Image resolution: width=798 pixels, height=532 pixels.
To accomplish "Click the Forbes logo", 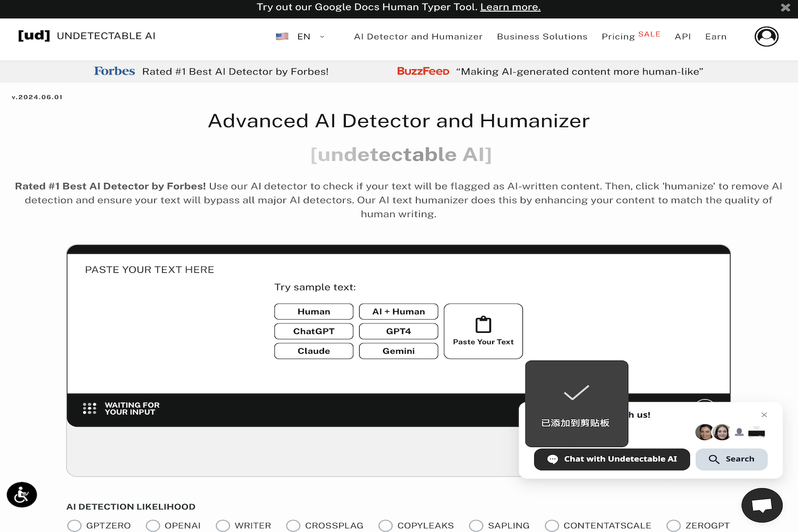I will [114, 71].
